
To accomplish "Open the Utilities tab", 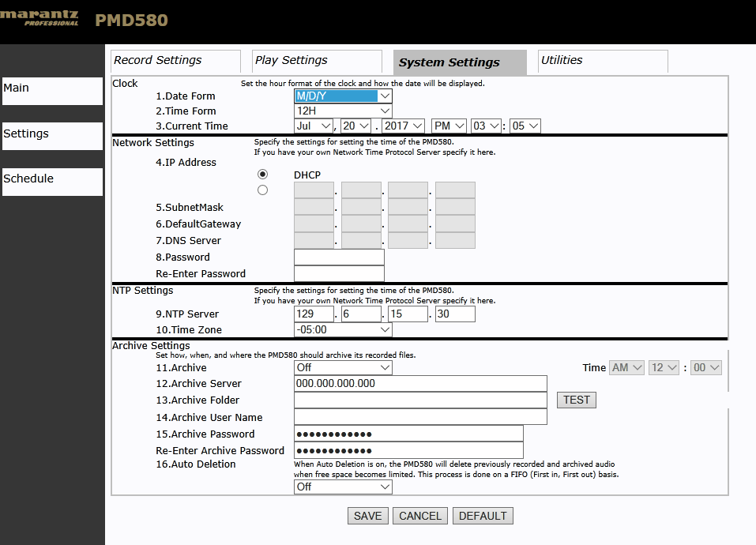I will (x=603, y=61).
